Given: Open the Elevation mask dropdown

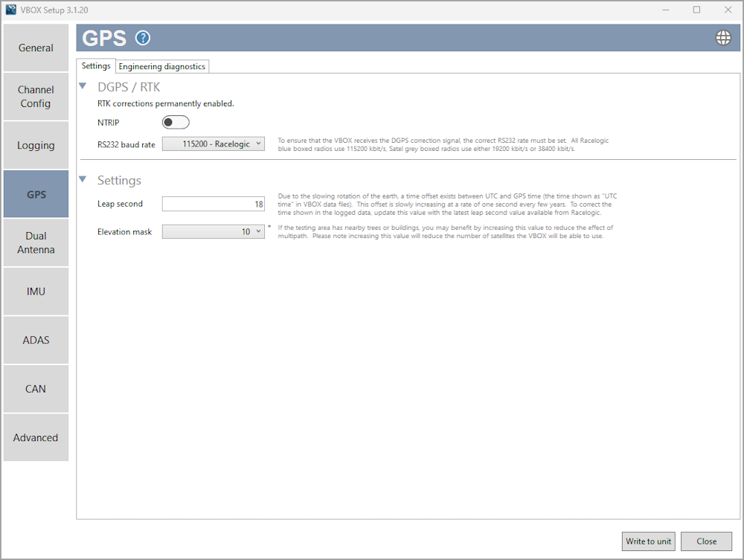Looking at the screenshot, I should pos(214,231).
